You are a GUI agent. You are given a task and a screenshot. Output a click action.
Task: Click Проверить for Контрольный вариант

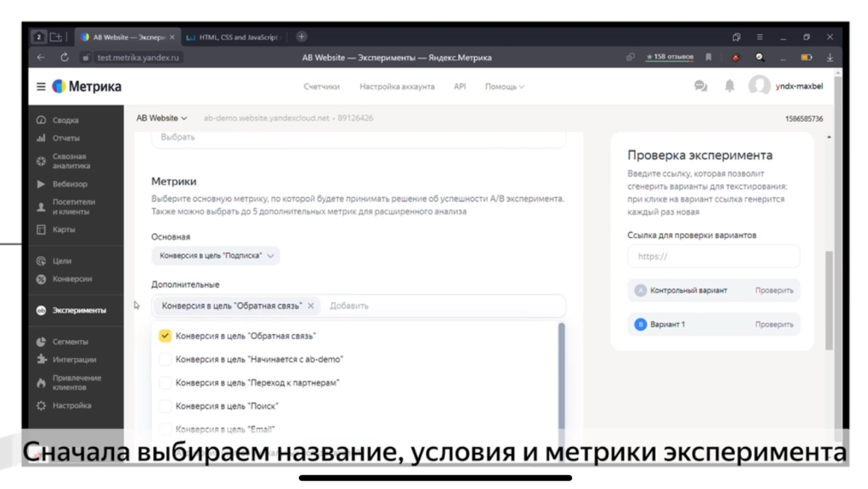tap(774, 291)
